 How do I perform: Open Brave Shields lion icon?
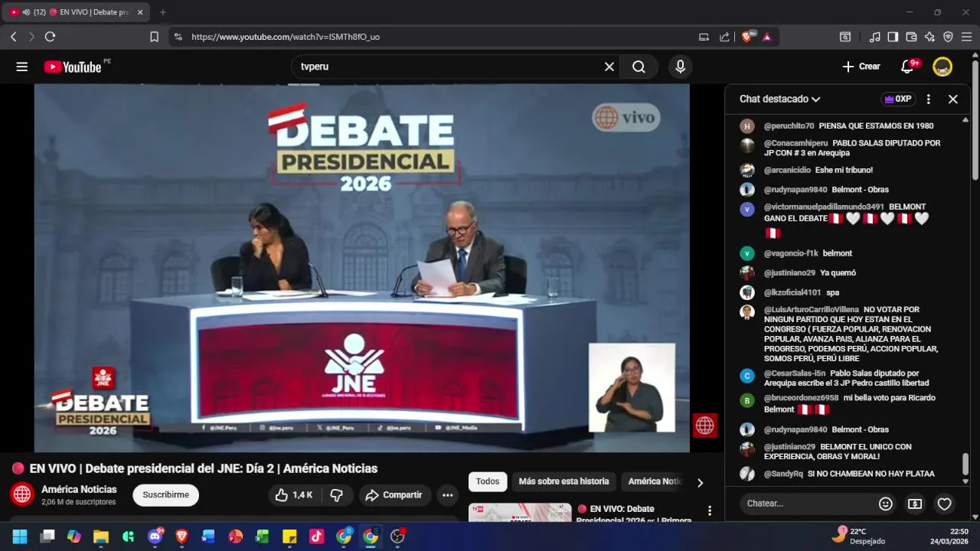pos(747,37)
